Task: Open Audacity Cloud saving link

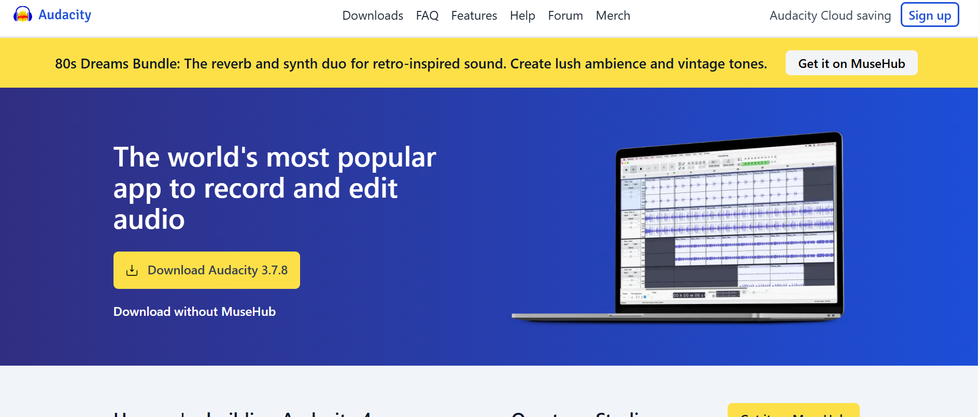Action: (x=830, y=16)
